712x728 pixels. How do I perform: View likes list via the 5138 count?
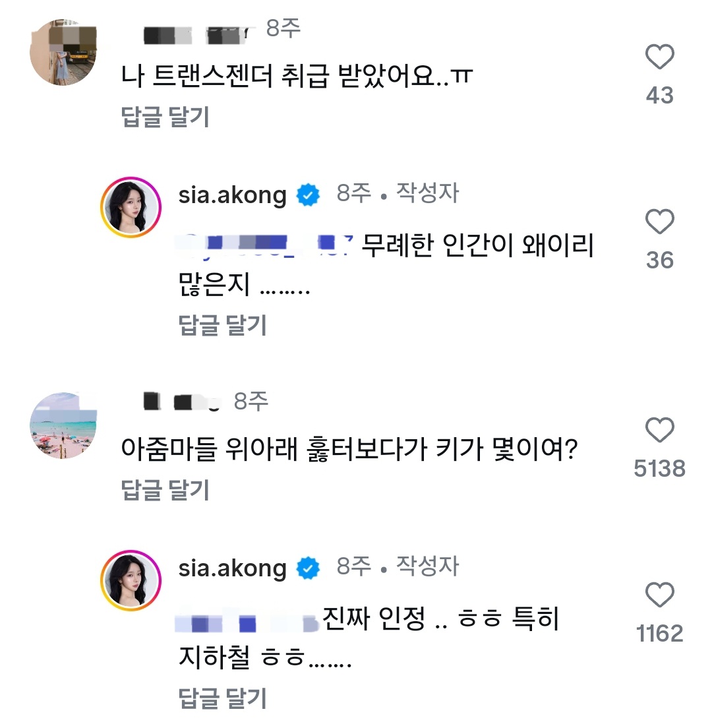point(659,469)
